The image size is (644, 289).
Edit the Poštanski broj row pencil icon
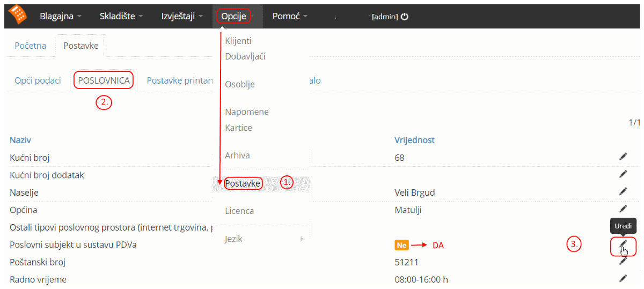point(623,261)
